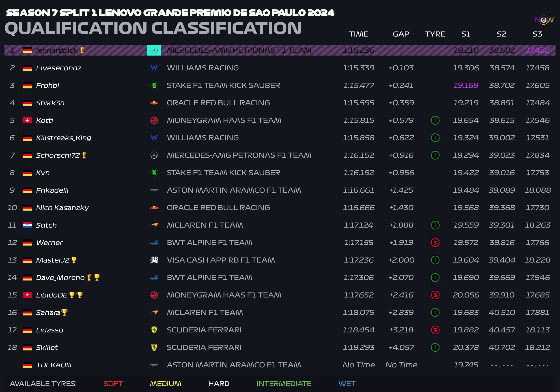Click the NOW logo in the top corner

click(544, 20)
